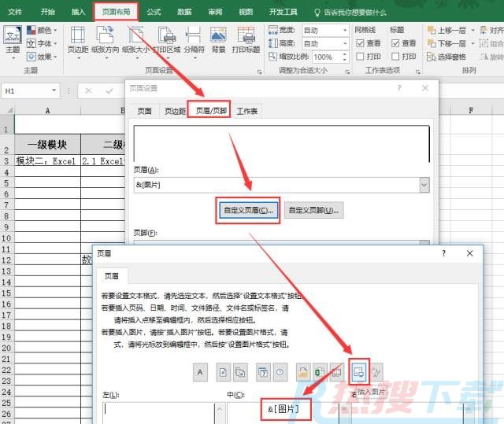Image resolution: width=504 pixels, height=424 pixels.
Task: Switch to the 审阅 ribbon tab
Action: (x=215, y=13)
